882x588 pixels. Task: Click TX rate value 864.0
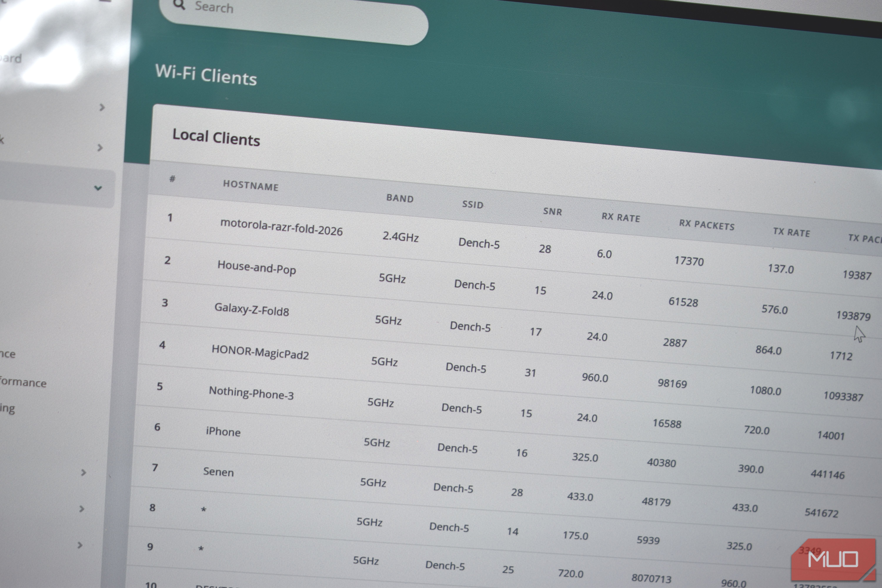(x=768, y=350)
